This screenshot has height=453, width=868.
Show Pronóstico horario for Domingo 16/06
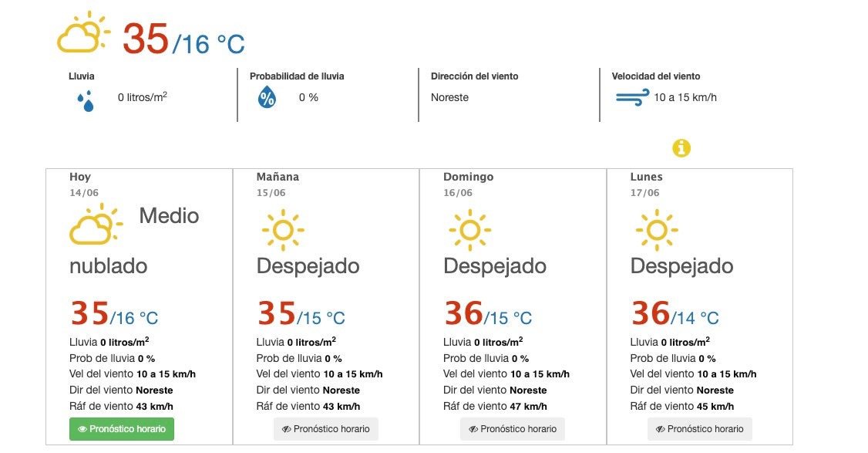click(x=513, y=429)
